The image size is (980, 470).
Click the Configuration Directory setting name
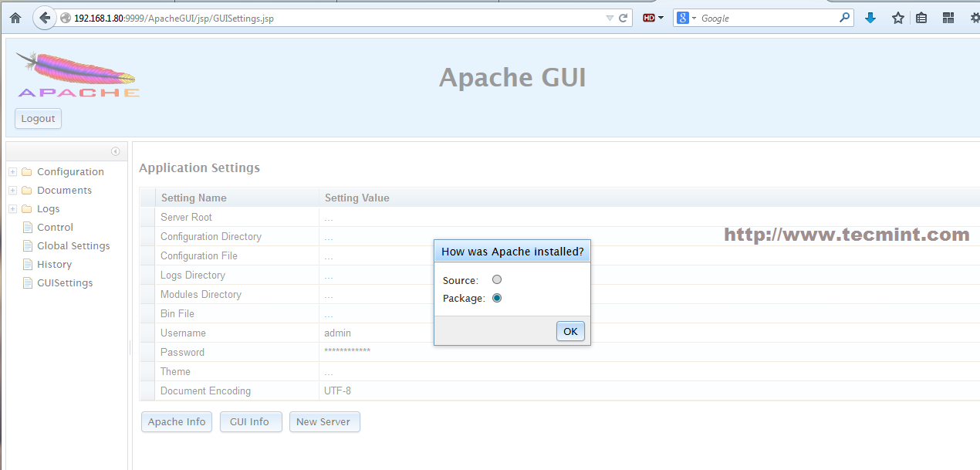coord(211,236)
